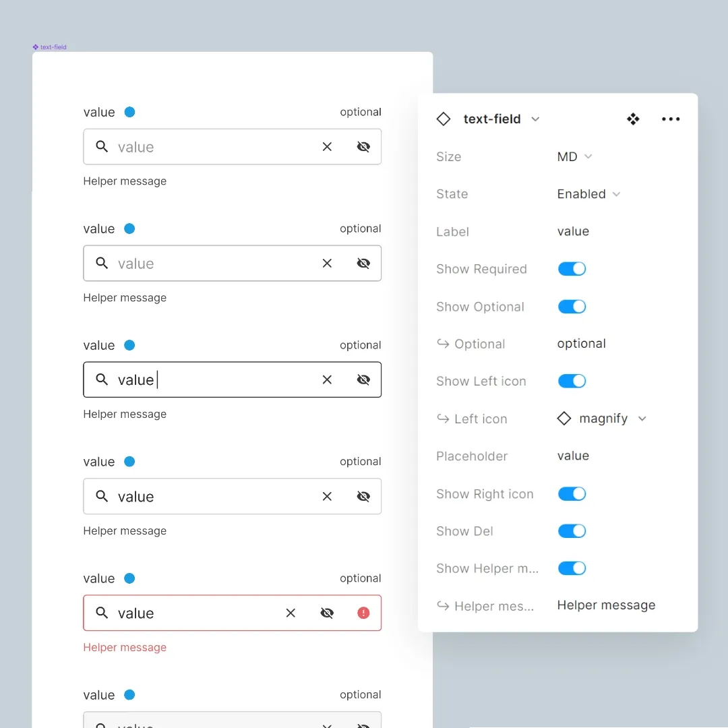Click the red exclamation error icon

pyautogui.click(x=363, y=613)
